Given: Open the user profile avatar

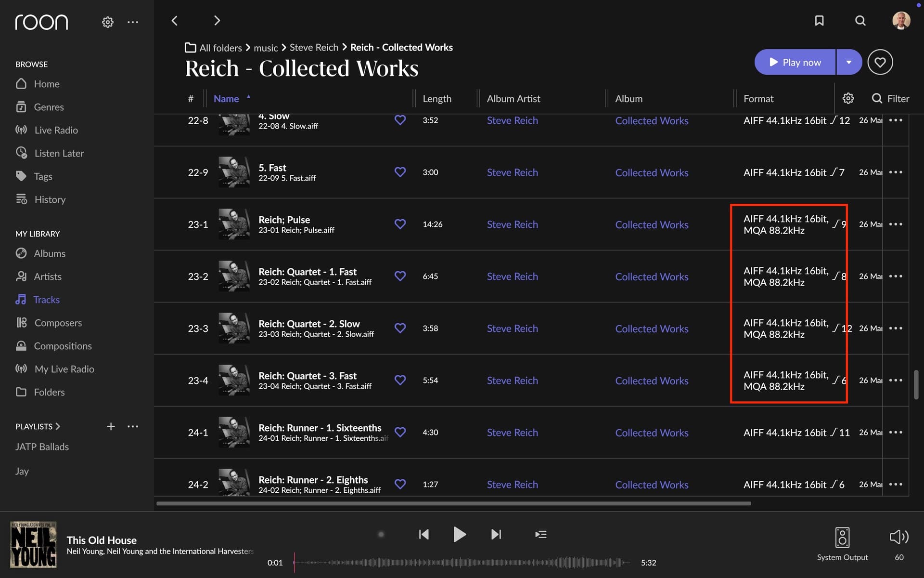Looking at the screenshot, I should pyautogui.click(x=901, y=21).
